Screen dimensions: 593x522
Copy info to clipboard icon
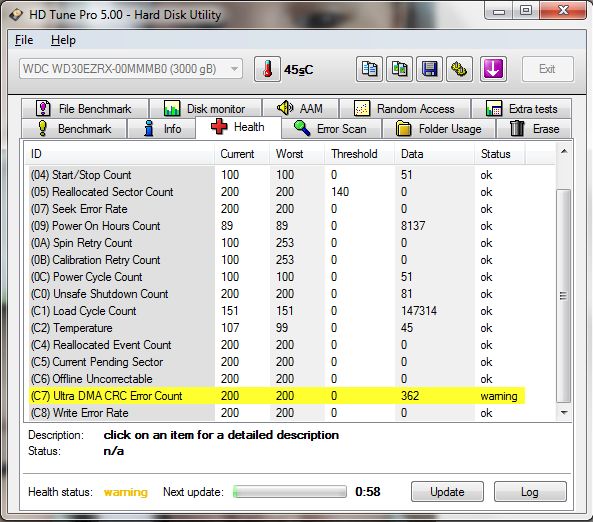369,69
